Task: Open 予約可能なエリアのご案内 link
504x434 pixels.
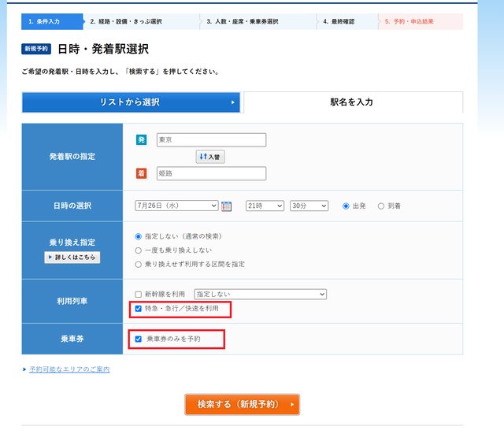Action: tap(69, 369)
